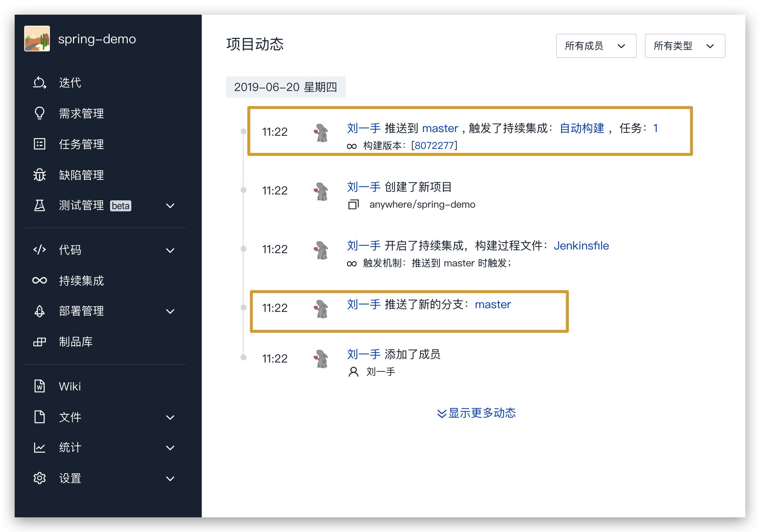This screenshot has width=760, height=532.
Task: Click build version link 8072277
Action: (434, 146)
